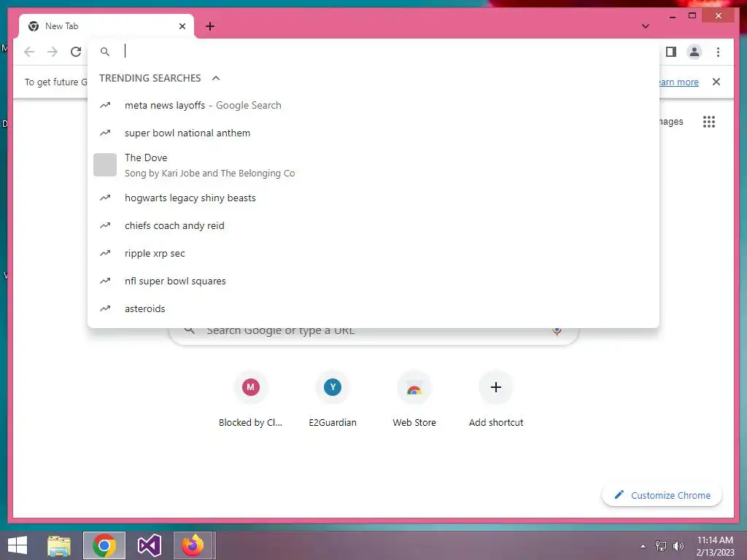Click the volume speaker tray icon
This screenshot has width=747, height=560.
(x=678, y=546)
